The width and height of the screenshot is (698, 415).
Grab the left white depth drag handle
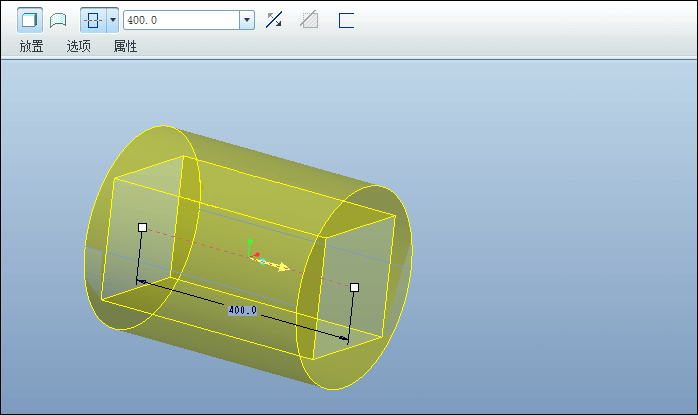pyautogui.click(x=142, y=228)
